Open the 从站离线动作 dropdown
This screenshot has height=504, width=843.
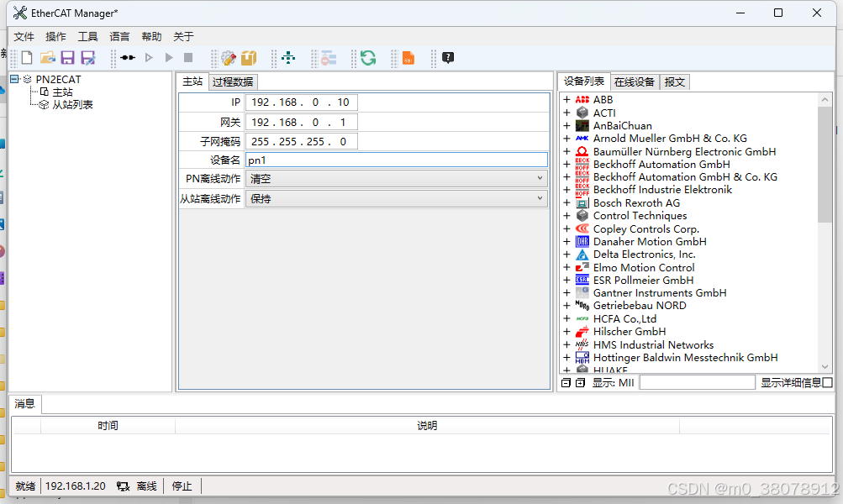pos(396,199)
